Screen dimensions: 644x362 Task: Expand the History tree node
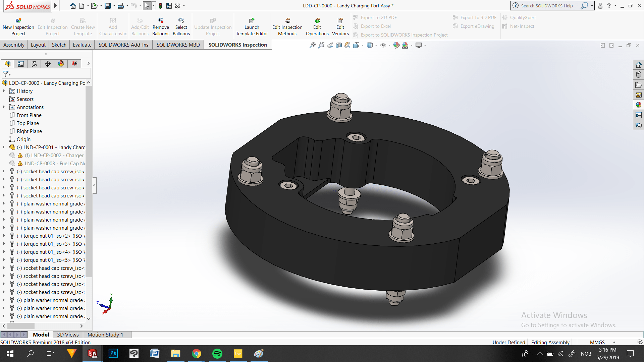(x=4, y=91)
